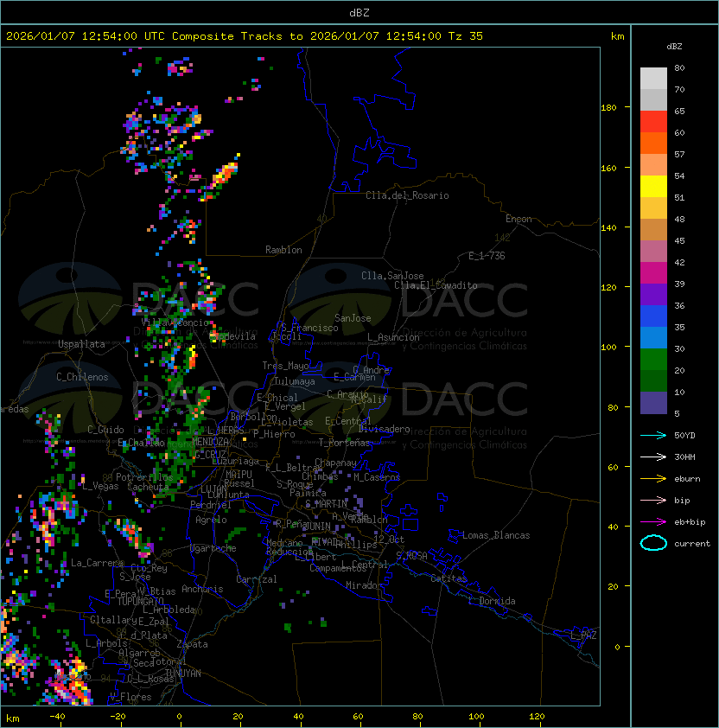Click the 'Encon' map label

[x=519, y=219]
